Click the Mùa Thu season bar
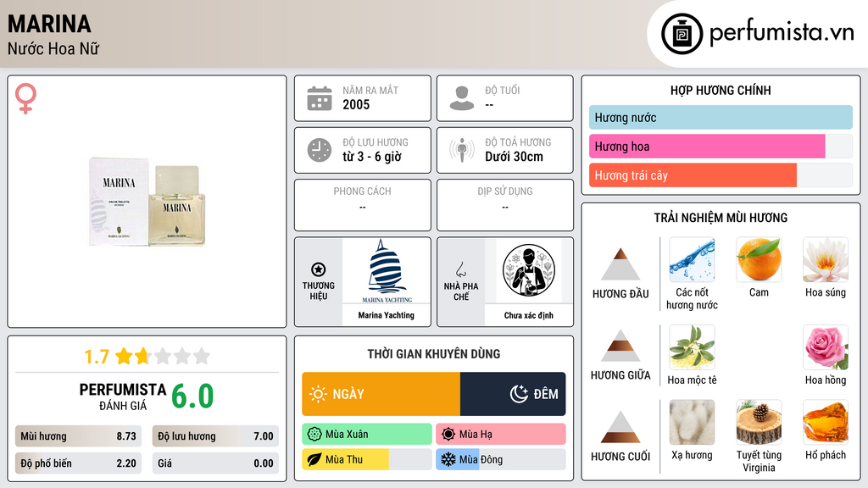Image resolution: width=868 pixels, height=488 pixels. click(367, 459)
